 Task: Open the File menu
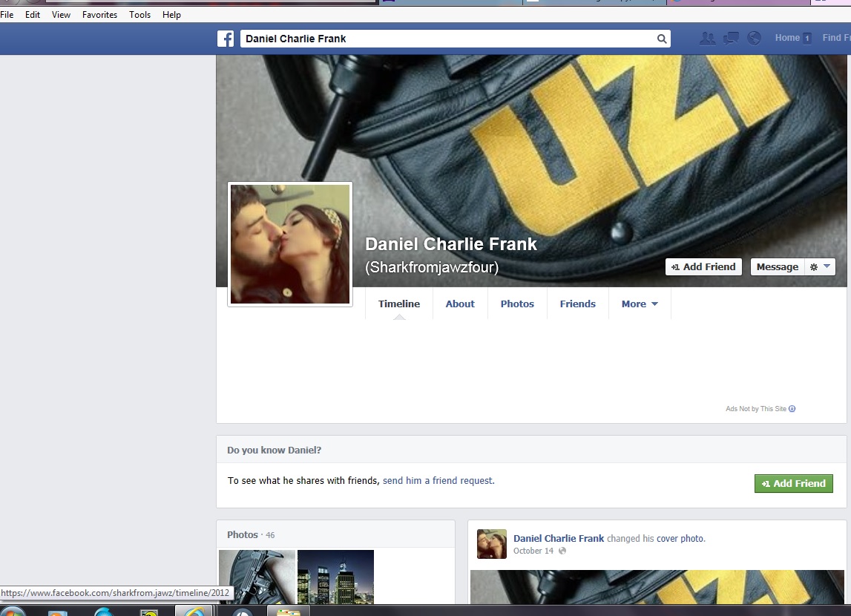coord(7,15)
